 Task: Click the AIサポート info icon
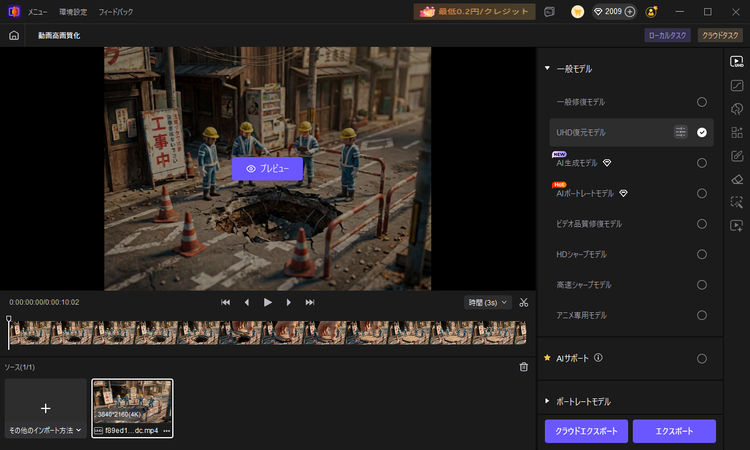598,358
